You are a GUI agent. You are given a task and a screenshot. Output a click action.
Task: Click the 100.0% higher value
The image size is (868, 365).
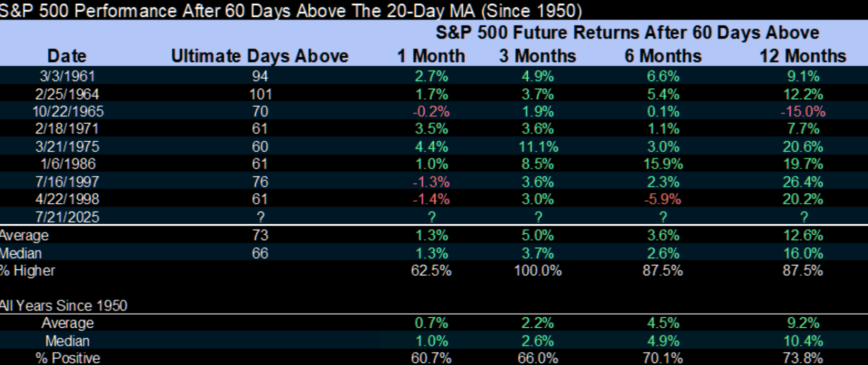[x=537, y=270]
